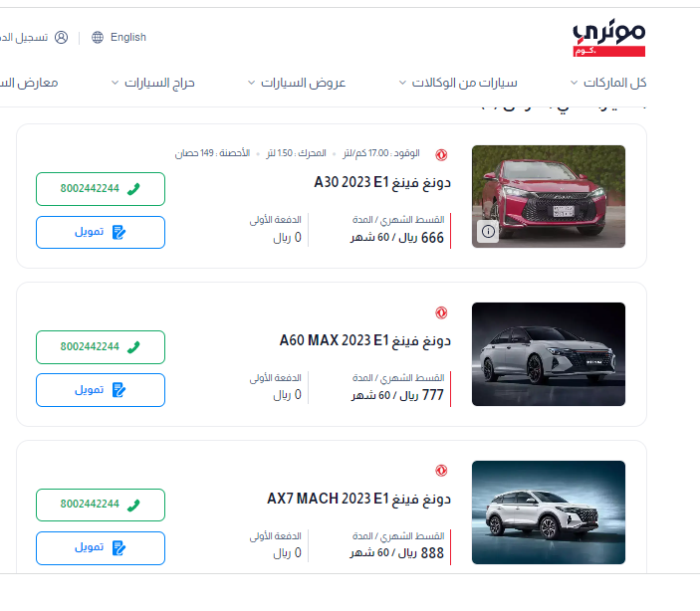Call 8002442244 for AX7 MACH listing
Screen dimensions: 700x611
(x=101, y=505)
